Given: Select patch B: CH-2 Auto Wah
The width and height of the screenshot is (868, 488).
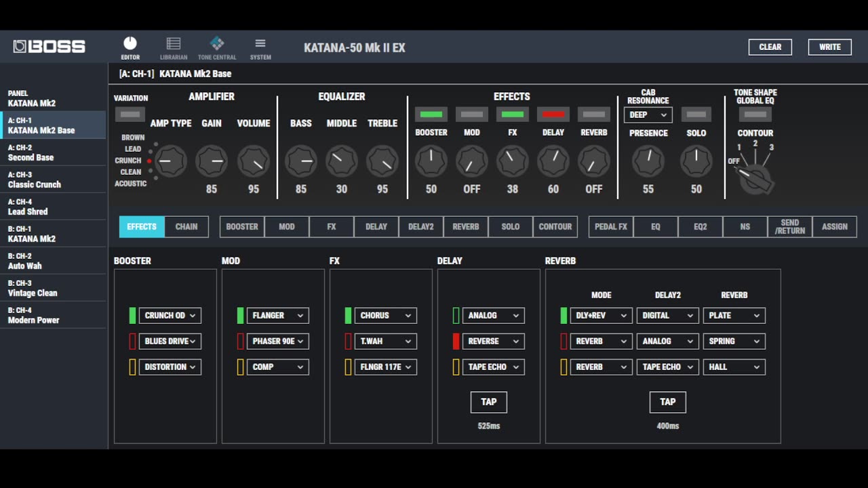Looking at the screenshot, I should [53, 261].
